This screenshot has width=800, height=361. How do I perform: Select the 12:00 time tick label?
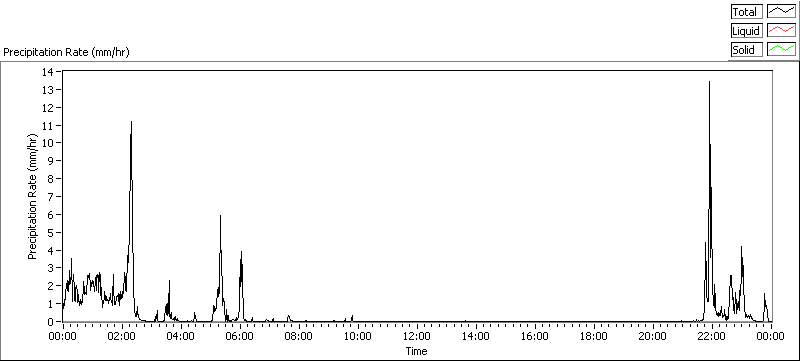tap(417, 337)
